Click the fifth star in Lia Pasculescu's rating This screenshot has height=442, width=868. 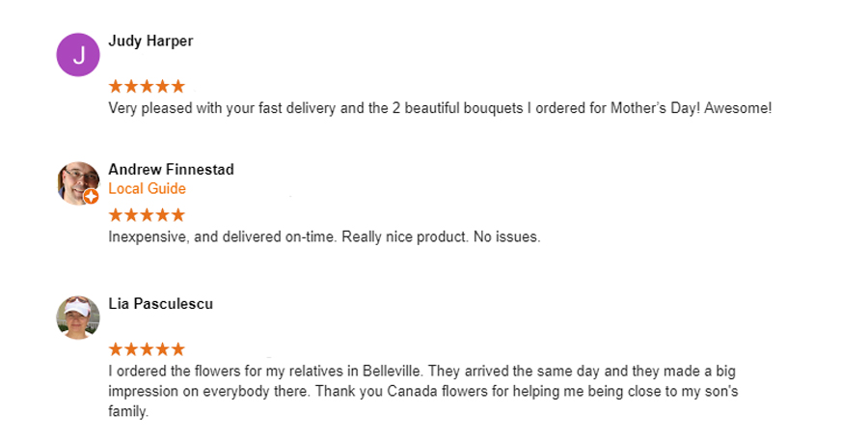click(177, 349)
